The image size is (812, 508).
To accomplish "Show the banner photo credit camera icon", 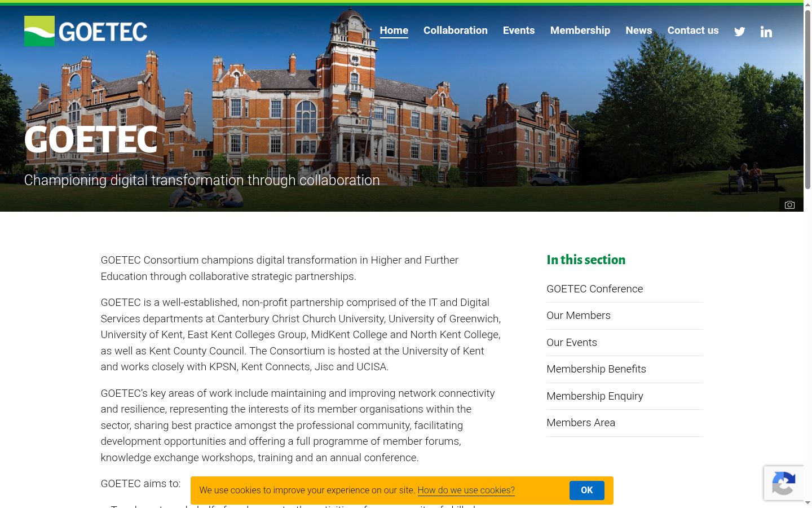I will [789, 205].
